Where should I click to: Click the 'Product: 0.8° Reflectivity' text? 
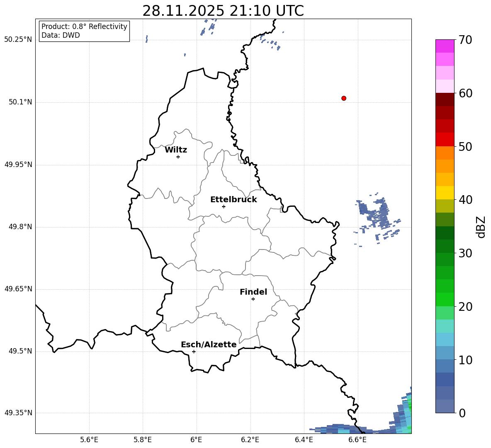click(x=84, y=27)
